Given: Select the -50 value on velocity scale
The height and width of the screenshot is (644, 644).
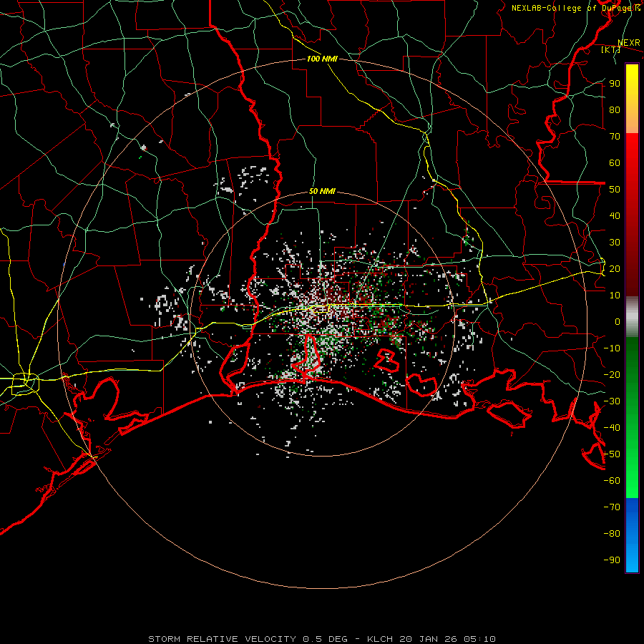Looking at the screenshot, I should pyautogui.click(x=612, y=454).
